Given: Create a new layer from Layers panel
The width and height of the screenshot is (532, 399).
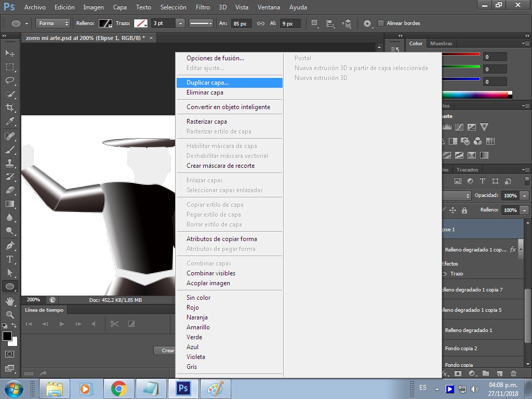Looking at the screenshot, I should pyautogui.click(x=499, y=373).
